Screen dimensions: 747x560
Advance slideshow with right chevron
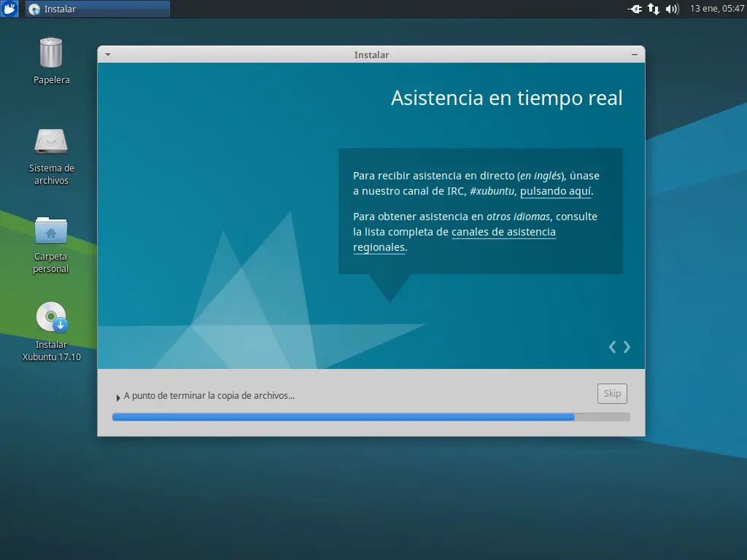click(627, 347)
